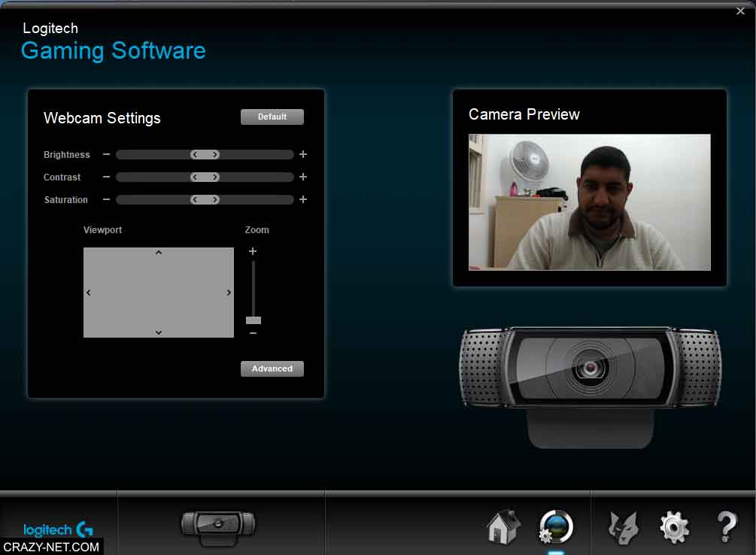Go to the Home screen icon
Image resolution: width=756 pixels, height=555 pixels.
(503, 526)
